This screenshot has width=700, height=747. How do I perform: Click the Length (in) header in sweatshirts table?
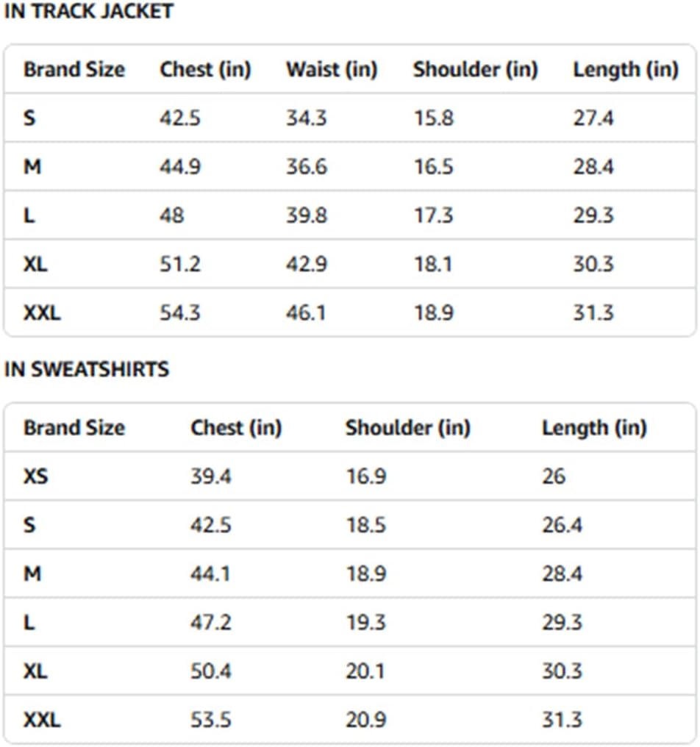click(x=594, y=428)
